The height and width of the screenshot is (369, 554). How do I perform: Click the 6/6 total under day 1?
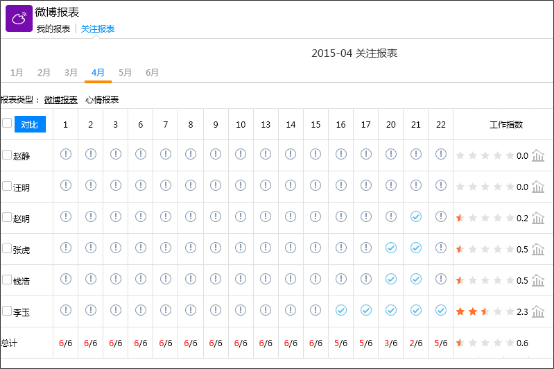coord(65,343)
